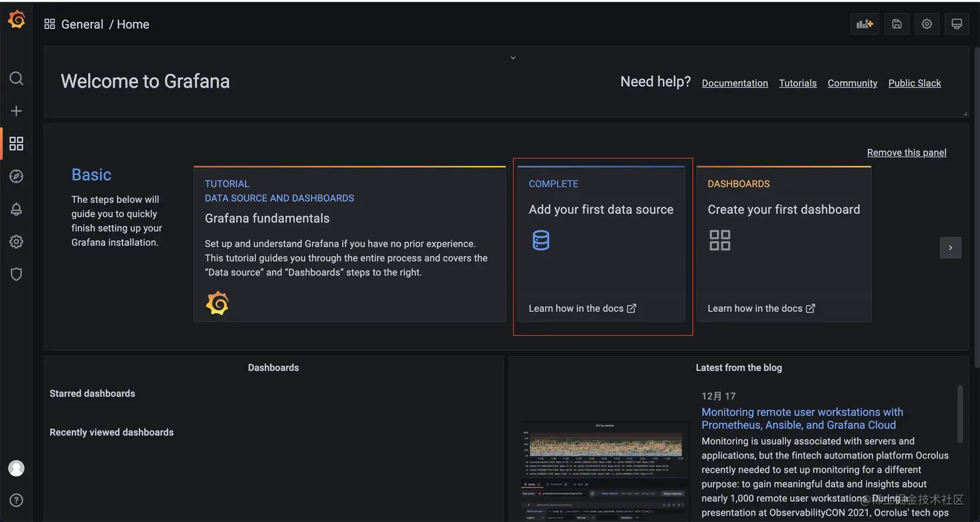Viewport: 980px width, 522px height.
Task: Click Remove this panel link
Action: point(906,152)
